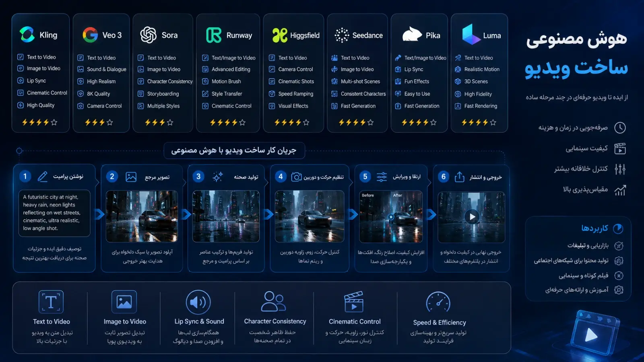Click the rising chart icon in right panel
Screen dimensions: 644x362
(620, 190)
